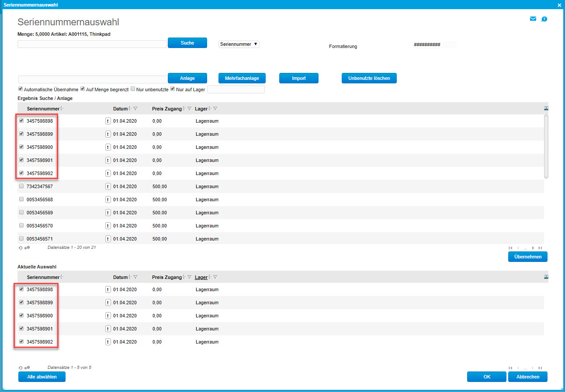Click the 500,00 price in row 7342347567
Viewport: 565px width, 392px height.
tap(159, 186)
